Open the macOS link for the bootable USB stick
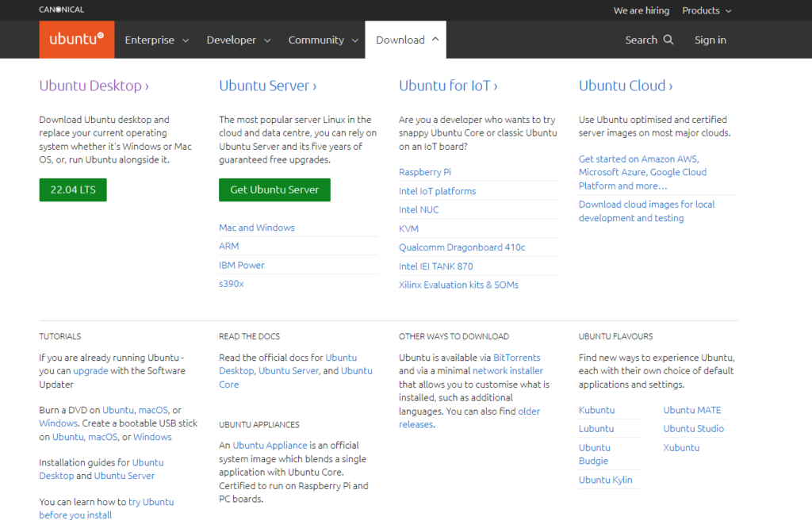This screenshot has width=812, height=532. [102, 437]
